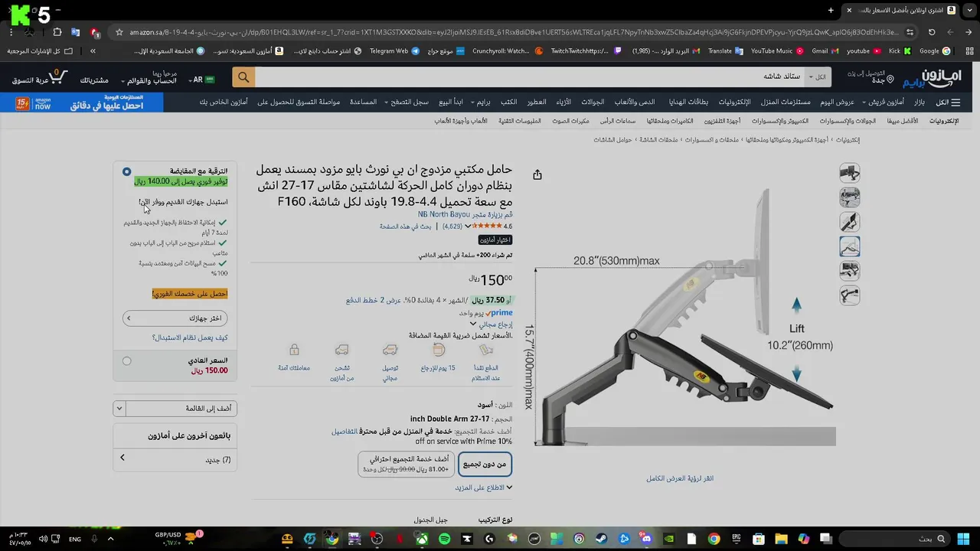
Task: Open search category dropdown الكل
Action: [818, 77]
